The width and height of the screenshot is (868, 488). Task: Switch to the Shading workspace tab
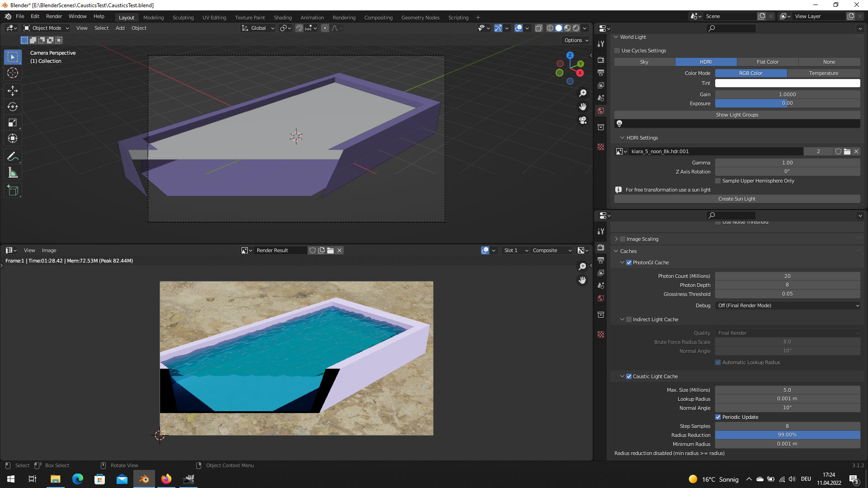(x=283, y=18)
